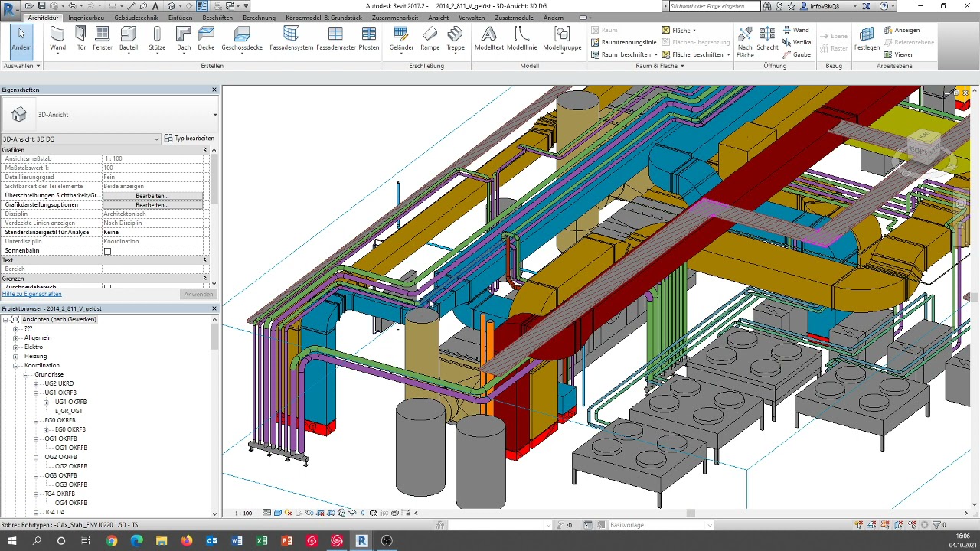Screen dimensions: 980x551
Task: Collapse the Grafiken properties section
Action: (204, 150)
